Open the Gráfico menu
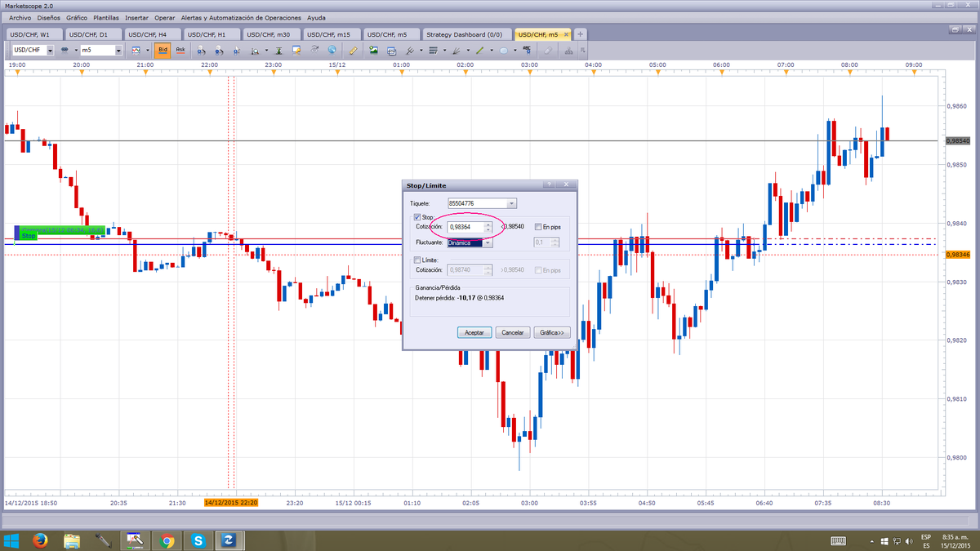This screenshot has height=551, width=980. (77, 17)
